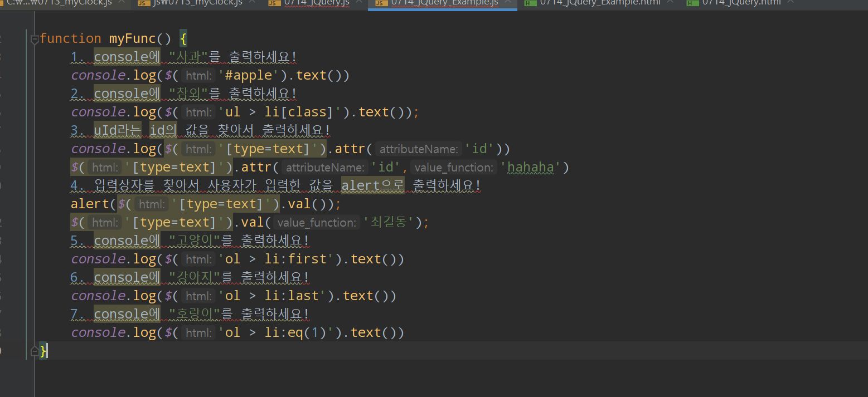Click the 'attributeName:' inline parameter hint
Screen dimensions: 868x397
click(418, 148)
